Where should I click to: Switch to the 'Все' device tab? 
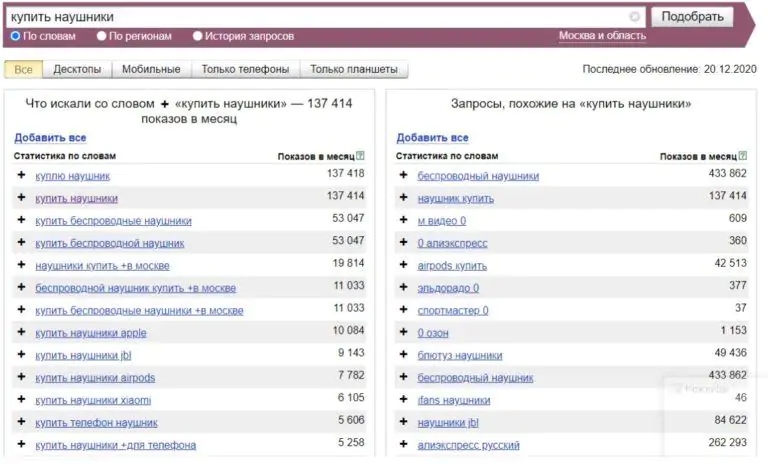coord(24,69)
